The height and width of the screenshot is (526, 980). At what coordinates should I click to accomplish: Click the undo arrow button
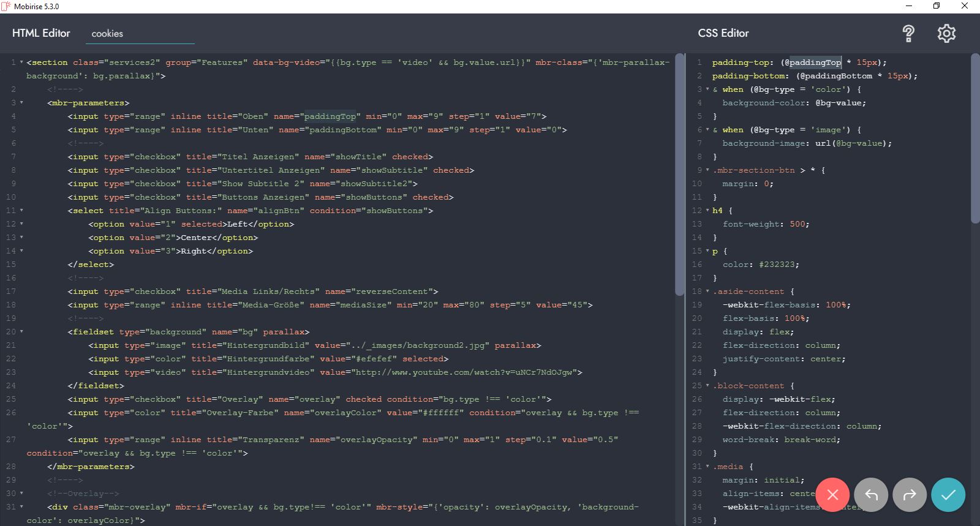coord(871,495)
